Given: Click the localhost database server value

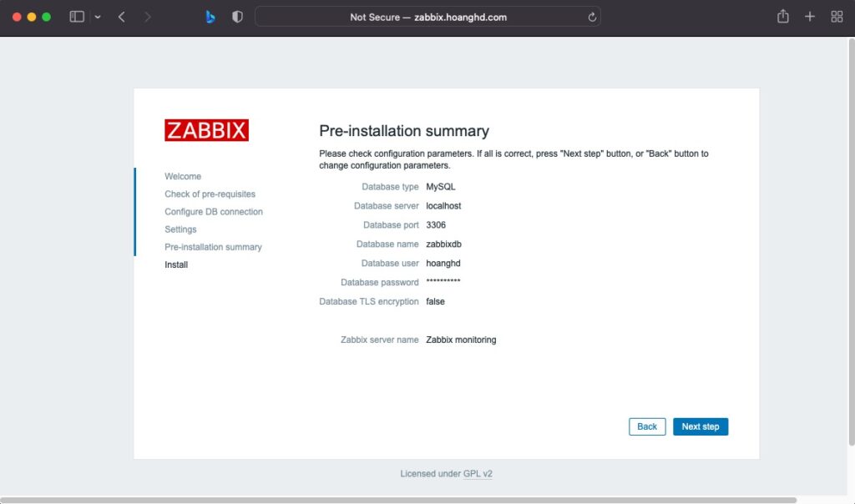Looking at the screenshot, I should (x=443, y=206).
